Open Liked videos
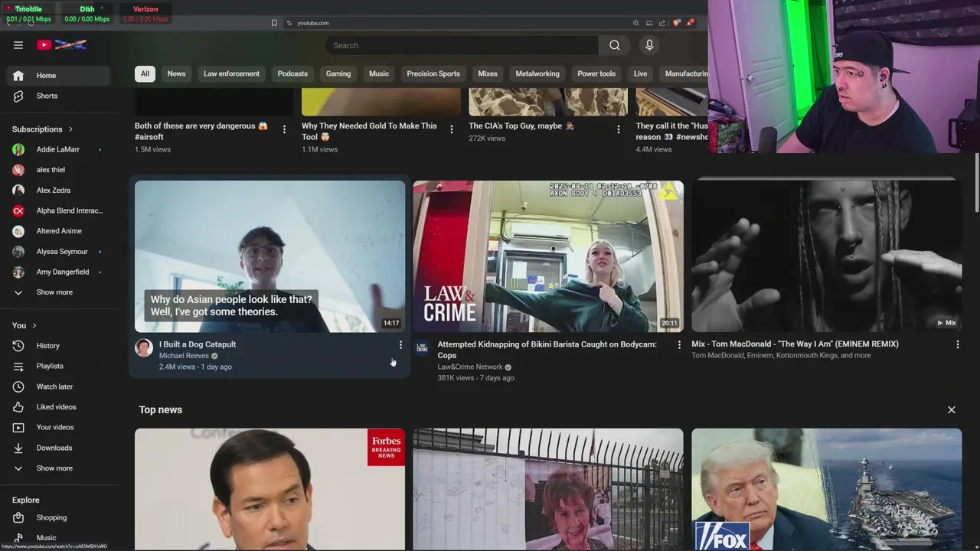980x551 pixels. [x=58, y=407]
